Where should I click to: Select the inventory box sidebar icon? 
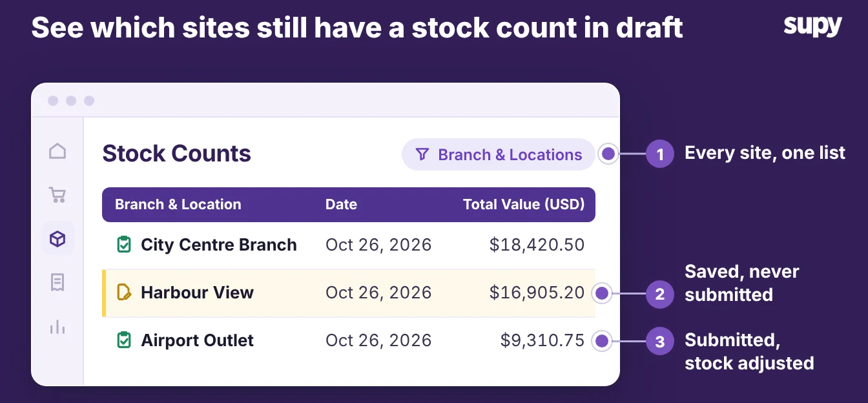(57, 239)
